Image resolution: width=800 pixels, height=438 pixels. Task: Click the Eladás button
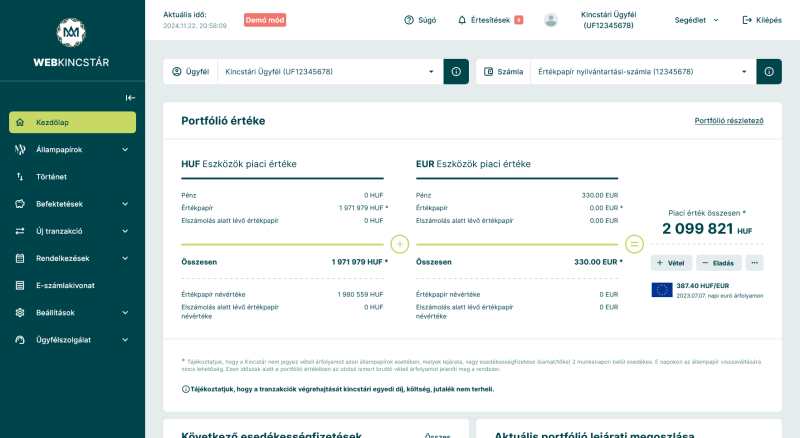[718, 262]
